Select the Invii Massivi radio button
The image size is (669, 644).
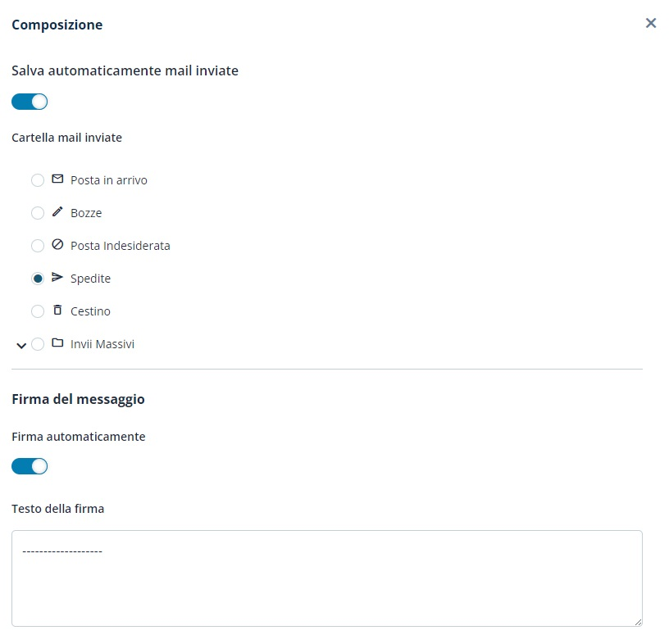[x=38, y=344]
